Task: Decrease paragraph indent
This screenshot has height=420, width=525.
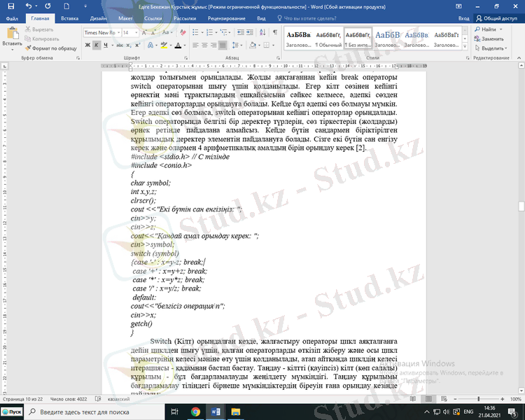Action: click(240, 32)
